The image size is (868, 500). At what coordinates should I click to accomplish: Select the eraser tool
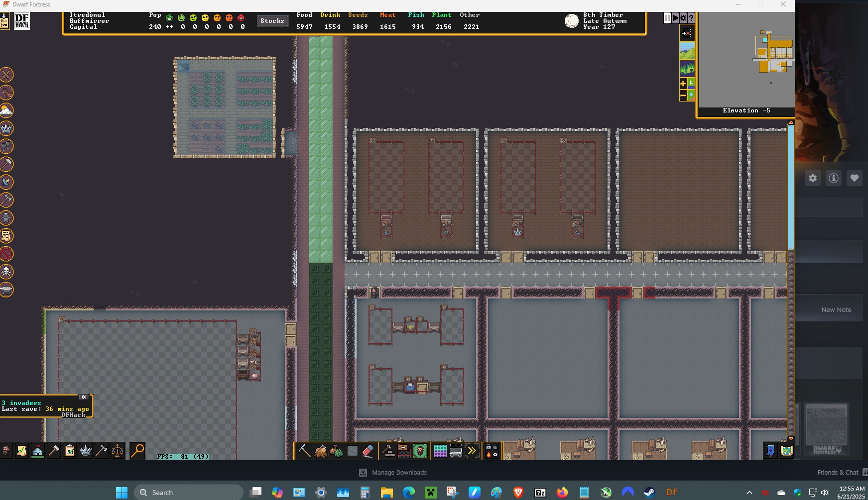(368, 451)
